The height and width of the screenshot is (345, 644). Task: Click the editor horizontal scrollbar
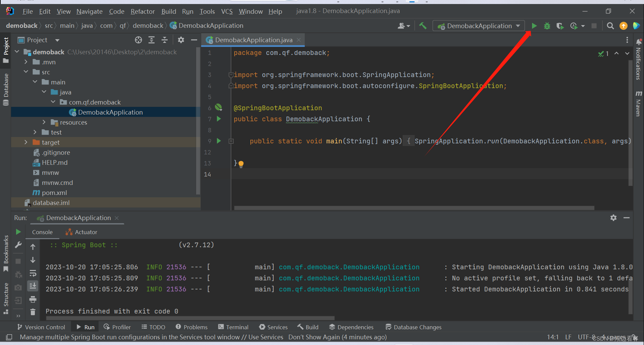(x=414, y=208)
